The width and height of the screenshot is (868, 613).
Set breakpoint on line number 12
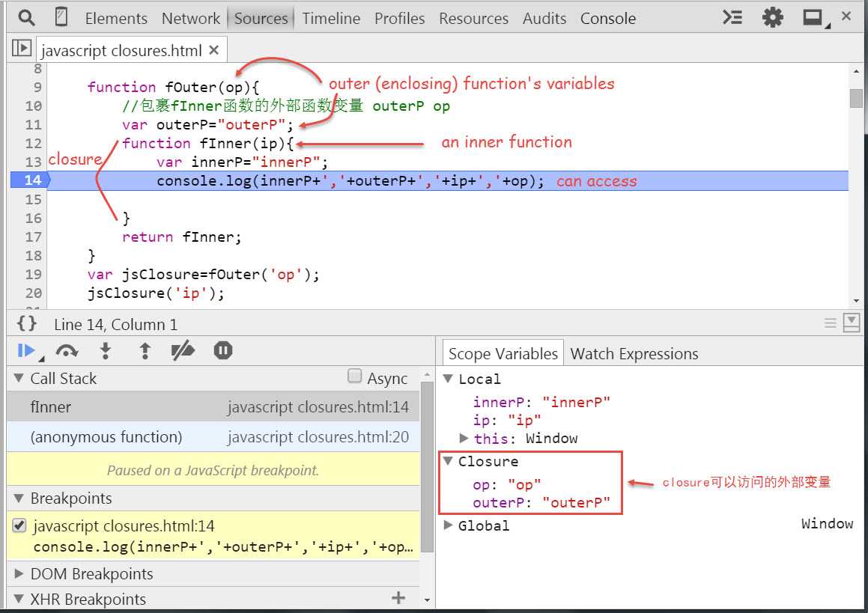(33, 143)
